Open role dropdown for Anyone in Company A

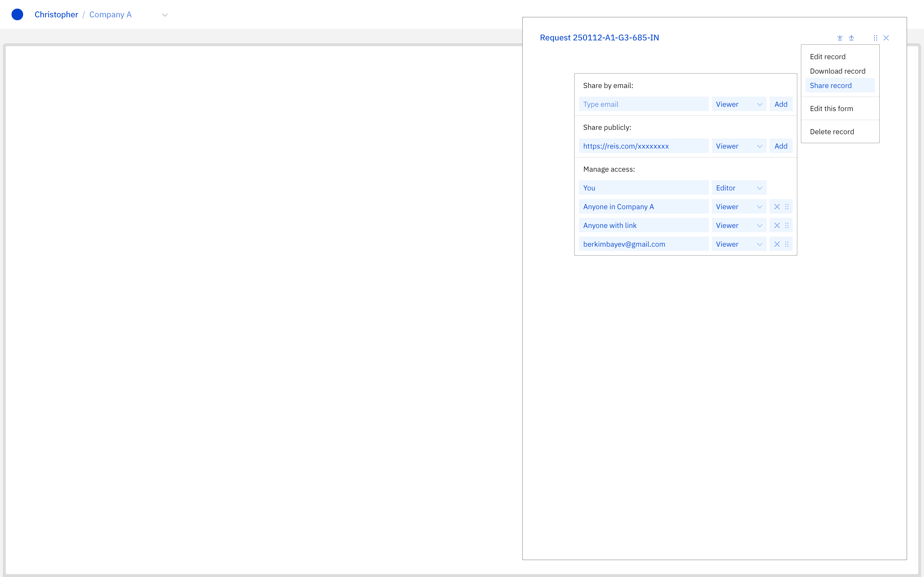738,207
